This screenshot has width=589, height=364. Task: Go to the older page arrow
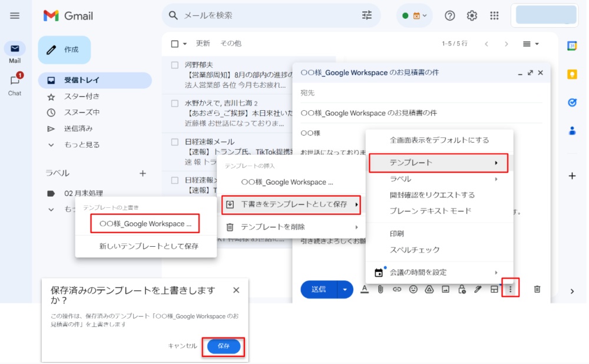coord(507,44)
